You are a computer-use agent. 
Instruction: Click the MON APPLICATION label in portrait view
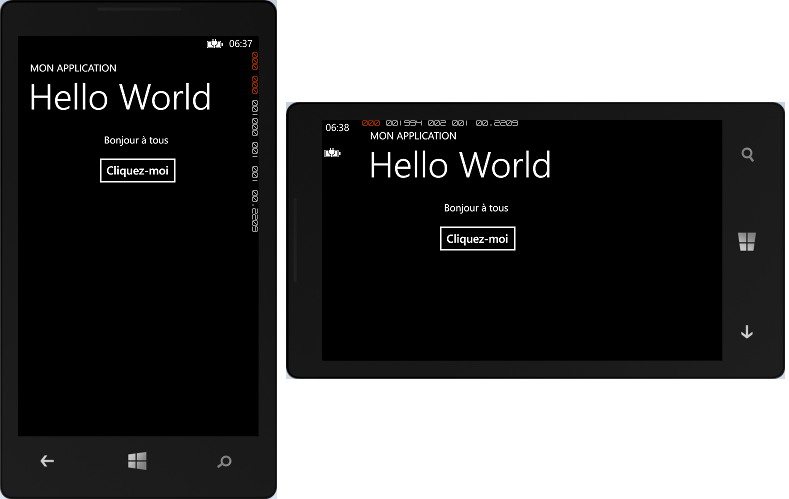point(74,69)
